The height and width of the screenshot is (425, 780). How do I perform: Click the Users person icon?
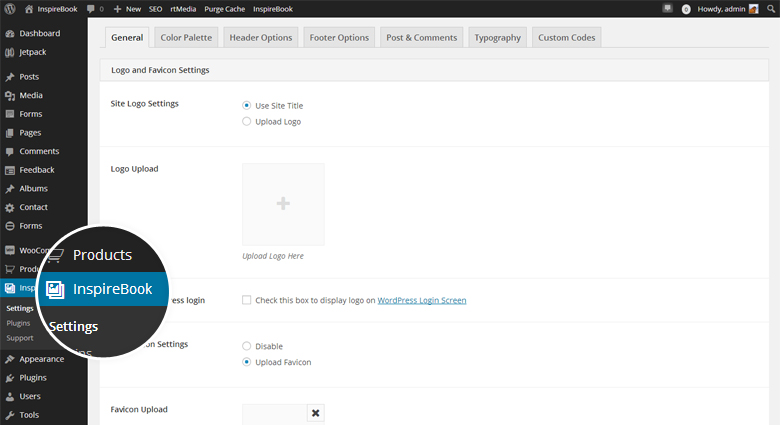point(10,397)
